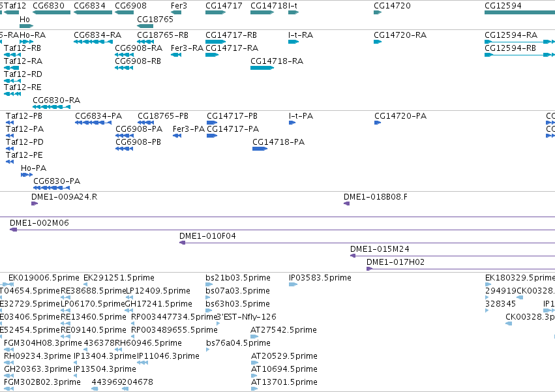Select the DME1-002M06 clone label
This screenshot has height=392, width=555.
tap(39, 223)
